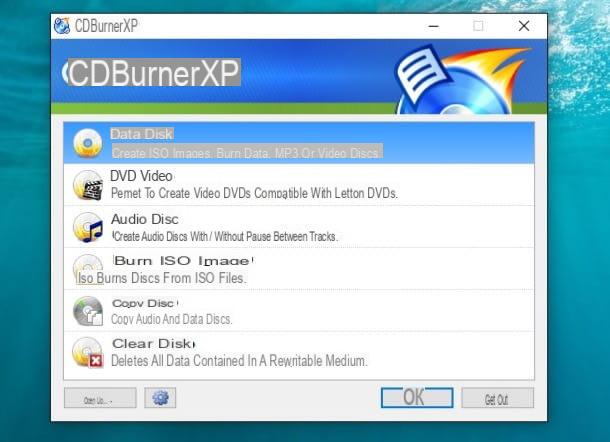Click the Copy Disc icon
610x442 pixels.
click(x=87, y=311)
